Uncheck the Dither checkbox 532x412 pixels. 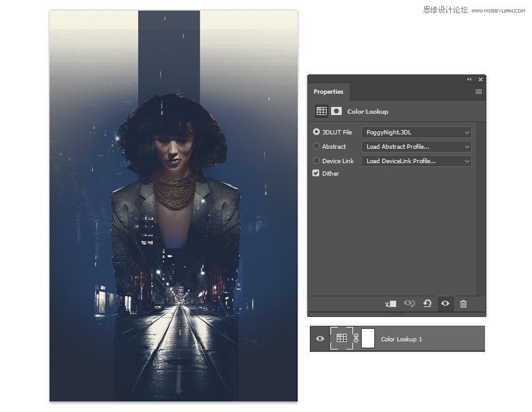pyautogui.click(x=316, y=173)
